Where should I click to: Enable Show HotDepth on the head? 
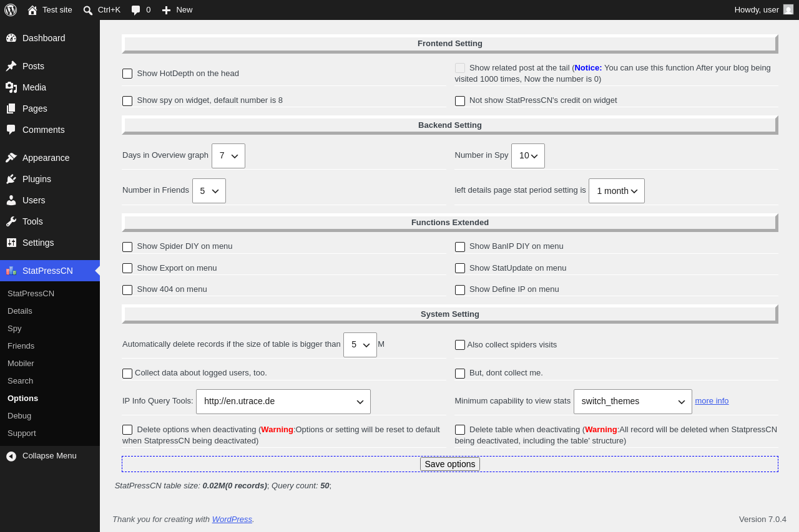[x=127, y=74]
